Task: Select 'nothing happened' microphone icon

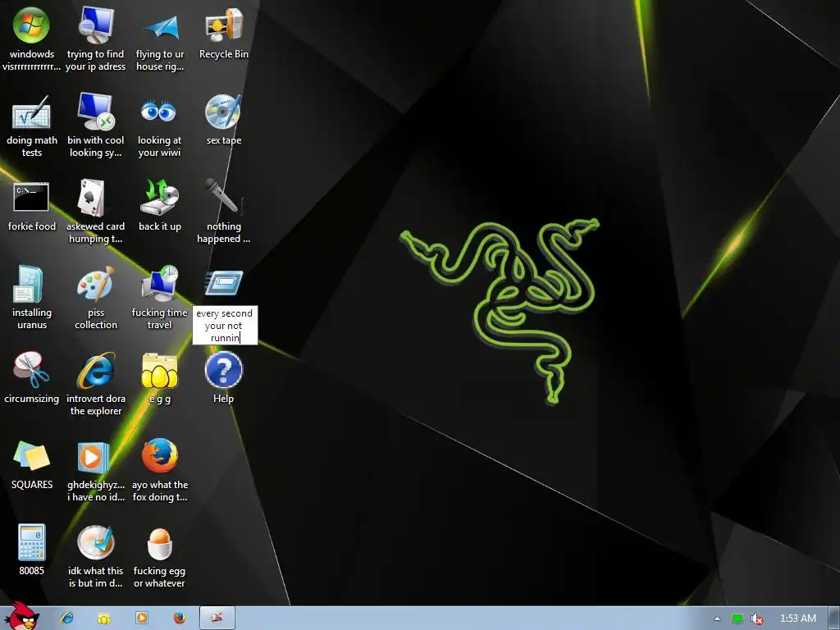Action: tap(223, 198)
